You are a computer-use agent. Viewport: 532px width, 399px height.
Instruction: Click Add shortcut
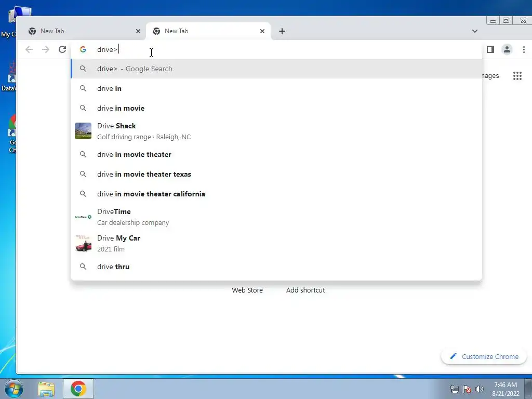pos(305,290)
